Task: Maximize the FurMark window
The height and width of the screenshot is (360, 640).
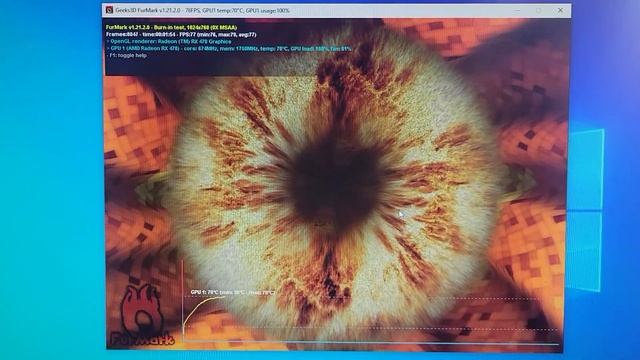Action: click(539, 10)
